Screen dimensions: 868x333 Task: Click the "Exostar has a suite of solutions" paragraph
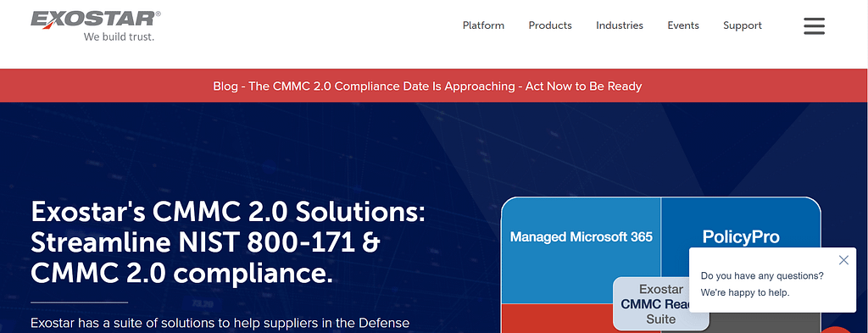coord(220,323)
